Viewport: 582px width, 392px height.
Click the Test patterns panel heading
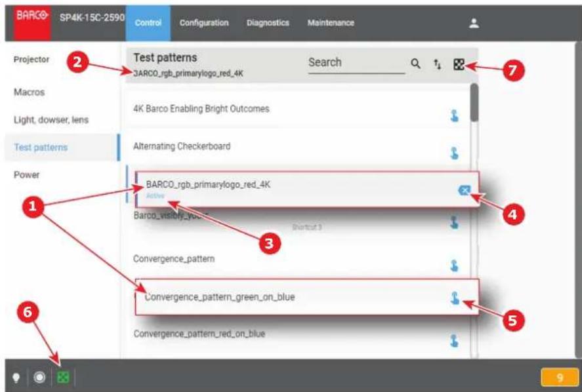pyautogui.click(x=165, y=58)
